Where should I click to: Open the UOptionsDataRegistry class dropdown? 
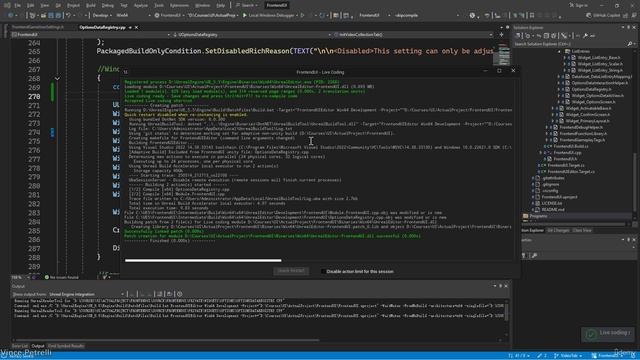251,35
